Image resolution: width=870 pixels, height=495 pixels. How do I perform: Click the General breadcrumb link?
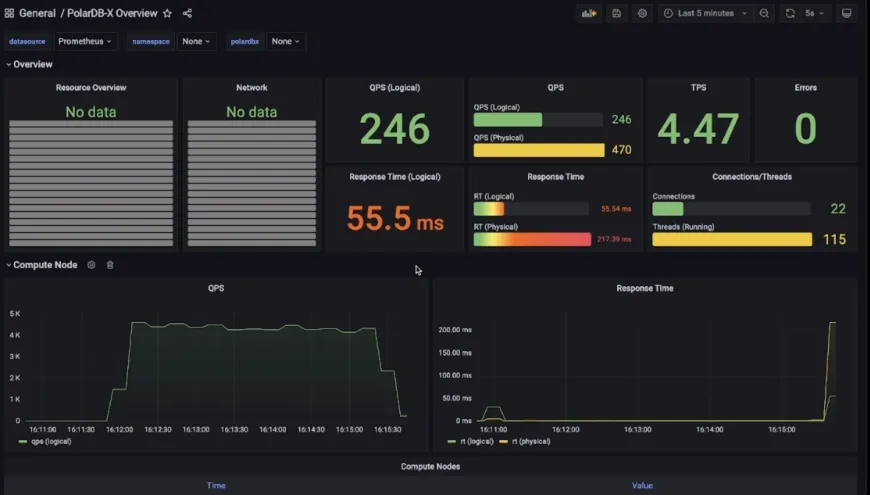pyautogui.click(x=37, y=13)
